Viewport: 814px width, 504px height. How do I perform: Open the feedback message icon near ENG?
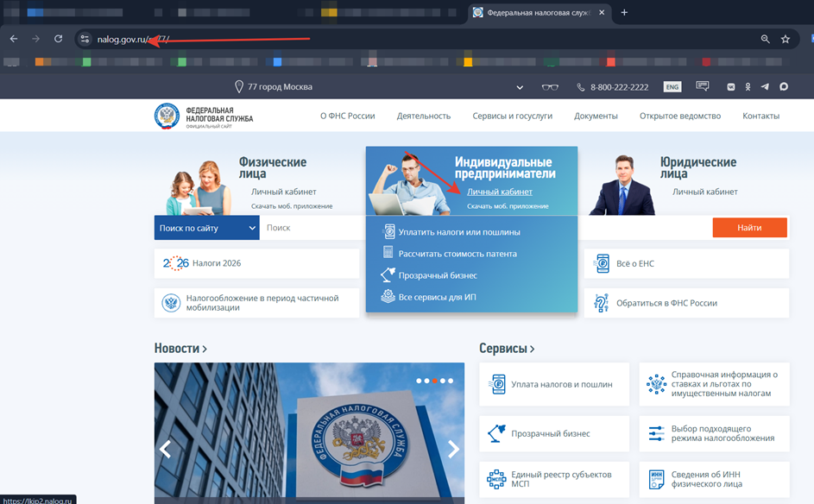coord(702,85)
